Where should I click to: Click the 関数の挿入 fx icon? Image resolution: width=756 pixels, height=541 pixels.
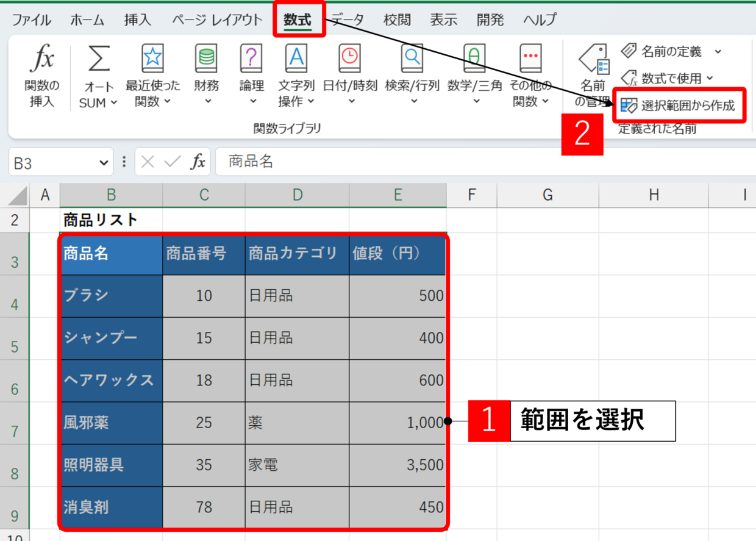coord(42,60)
